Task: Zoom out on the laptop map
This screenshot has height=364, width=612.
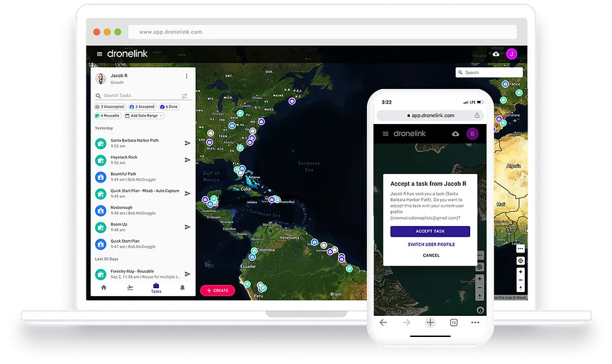Action: tap(520, 280)
